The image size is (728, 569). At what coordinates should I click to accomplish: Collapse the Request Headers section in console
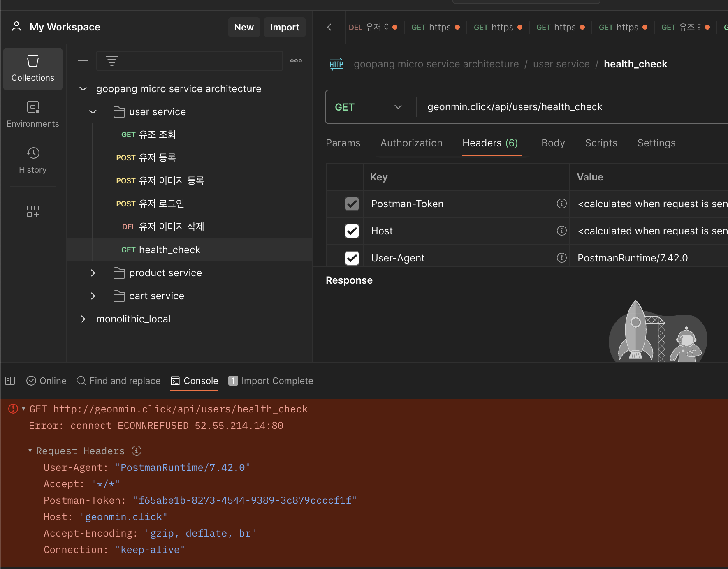click(x=30, y=451)
